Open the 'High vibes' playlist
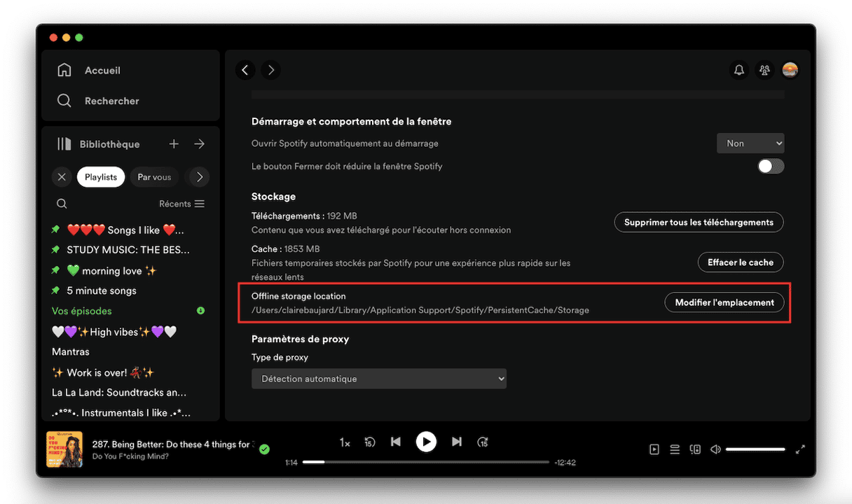852x504 pixels. tap(114, 332)
